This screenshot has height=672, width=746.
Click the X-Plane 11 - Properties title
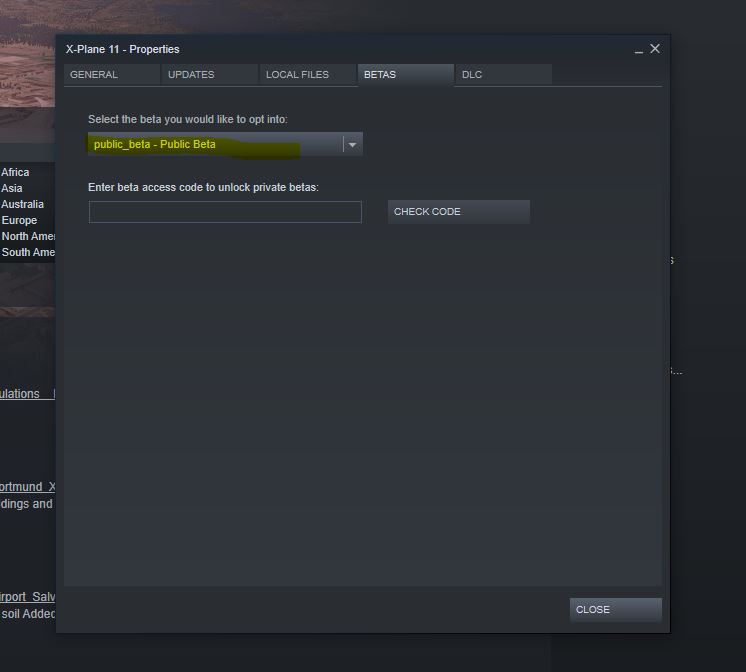(122, 49)
